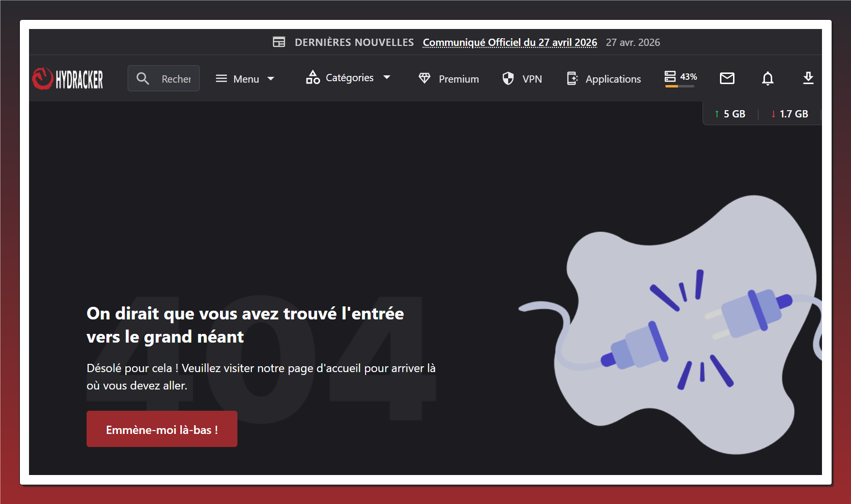Click the news calendar icon
Image resolution: width=851 pixels, height=504 pixels.
tap(279, 42)
